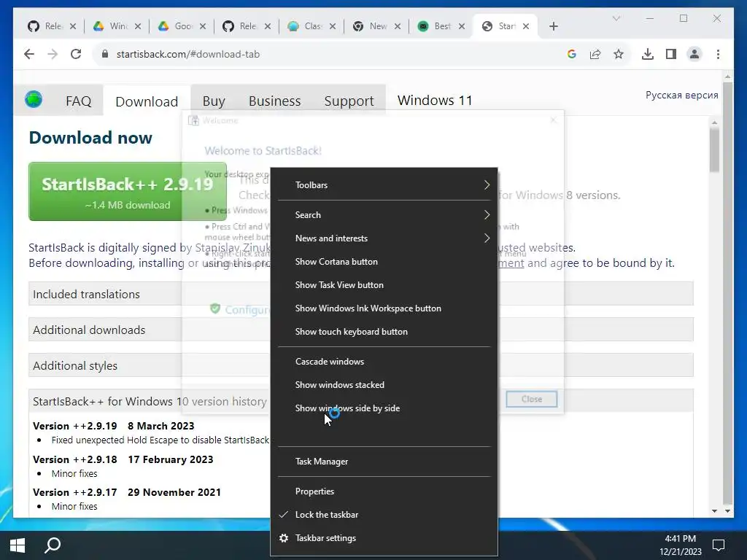
Task: Collapse the StartIsBack++ version history section
Action: click(x=360, y=401)
